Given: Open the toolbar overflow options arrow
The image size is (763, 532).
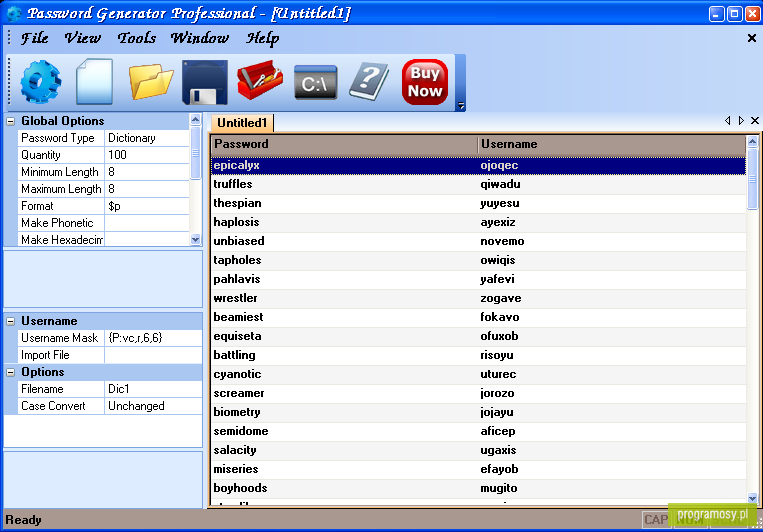Looking at the screenshot, I should (x=460, y=105).
